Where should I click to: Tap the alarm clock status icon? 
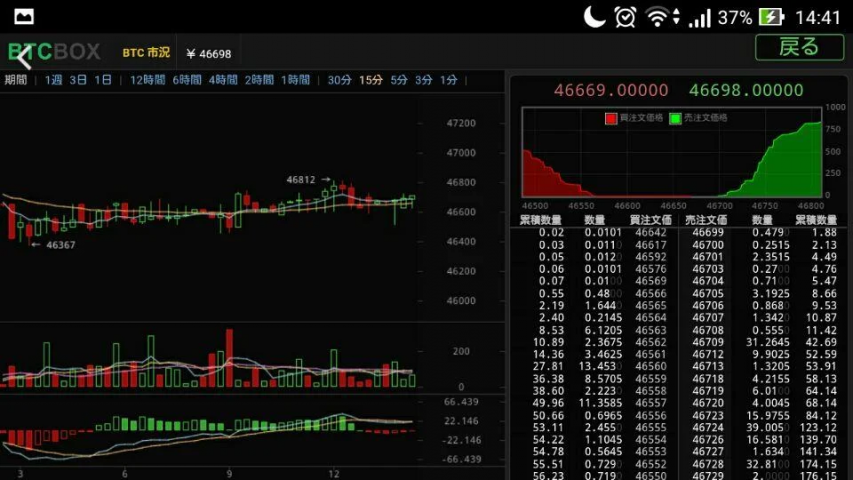(625, 17)
